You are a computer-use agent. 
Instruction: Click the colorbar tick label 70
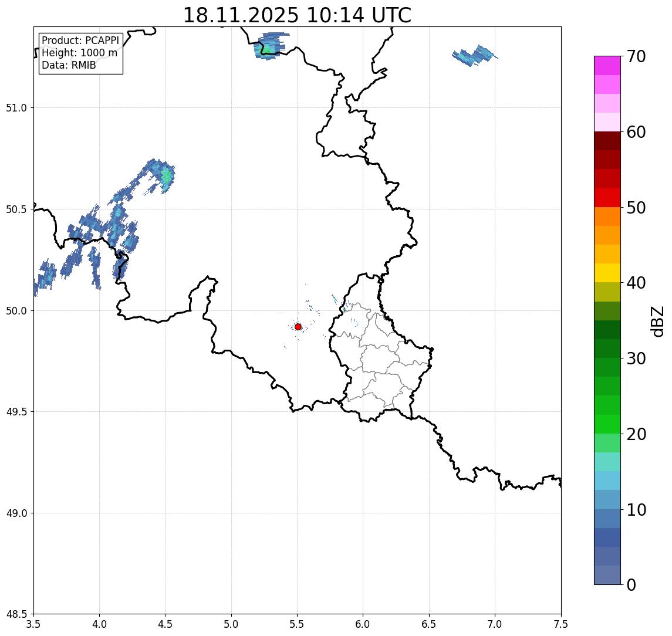[636, 56]
